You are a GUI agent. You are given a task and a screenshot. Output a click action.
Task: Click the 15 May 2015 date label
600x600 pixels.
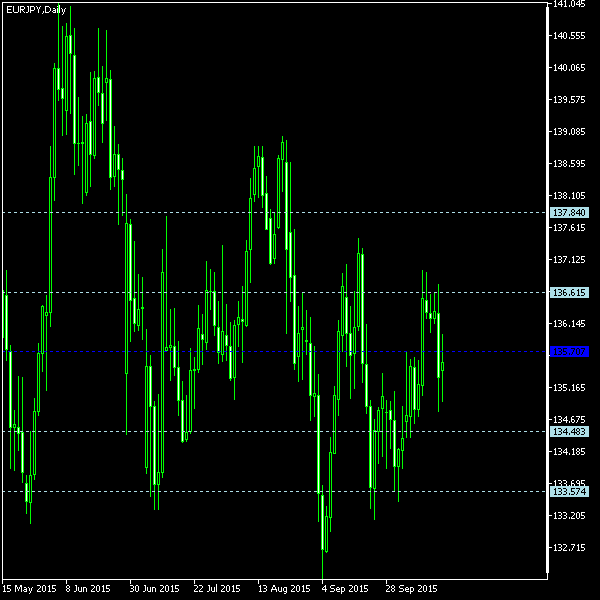coord(29,589)
